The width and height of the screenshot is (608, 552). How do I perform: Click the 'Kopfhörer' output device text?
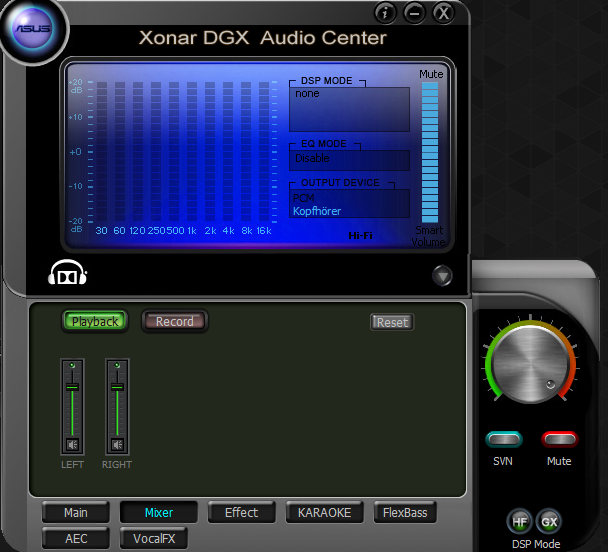317,211
